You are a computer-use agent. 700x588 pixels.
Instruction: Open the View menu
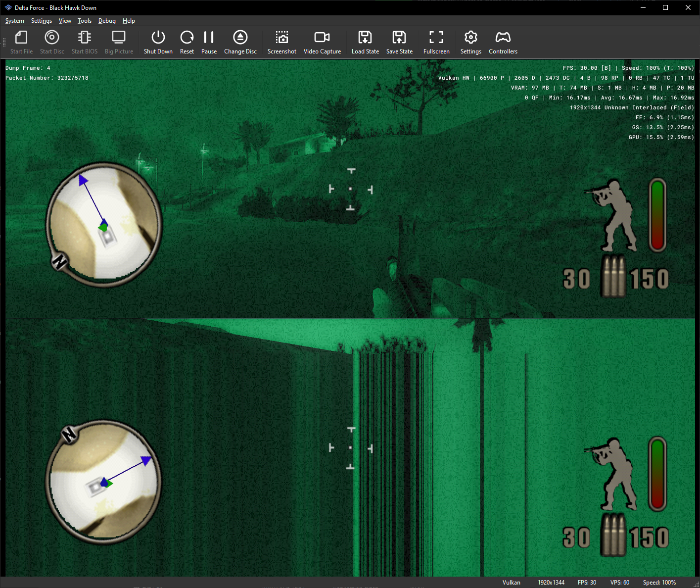pos(65,21)
